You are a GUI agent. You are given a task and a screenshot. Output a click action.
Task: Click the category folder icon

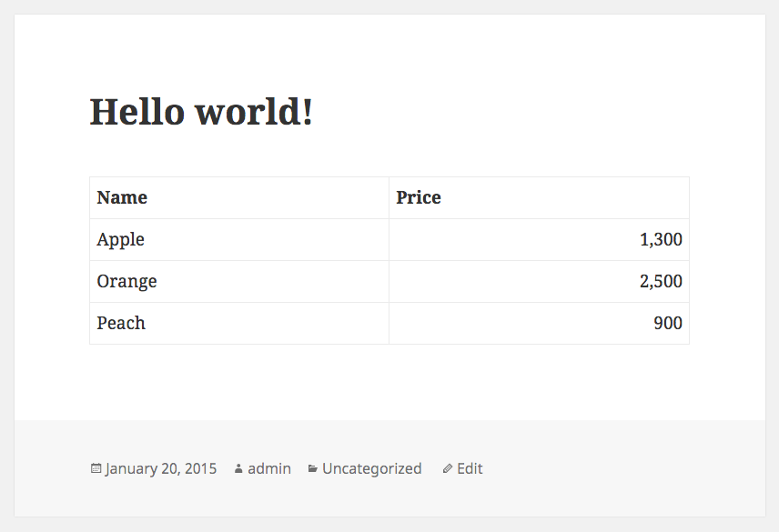[x=312, y=468]
